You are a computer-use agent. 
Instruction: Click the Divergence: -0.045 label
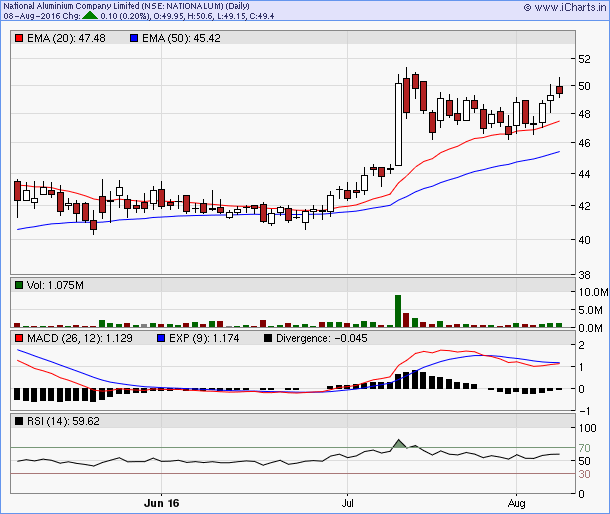point(321,338)
